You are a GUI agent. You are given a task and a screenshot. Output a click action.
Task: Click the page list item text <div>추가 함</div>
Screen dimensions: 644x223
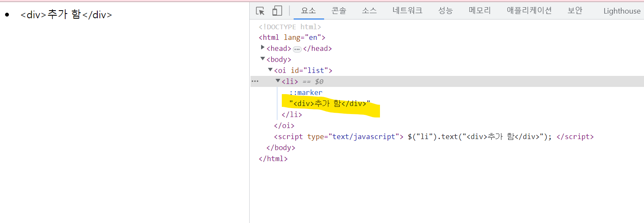pos(66,15)
